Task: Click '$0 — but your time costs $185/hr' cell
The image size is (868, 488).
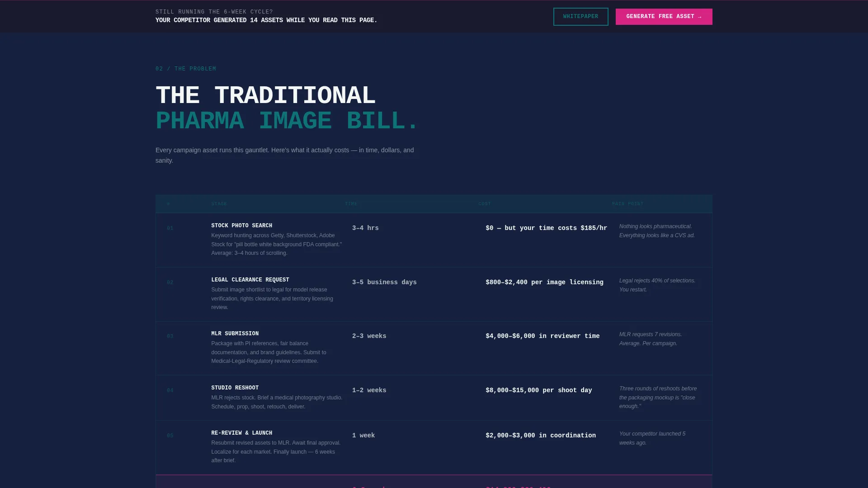Action: [546, 228]
